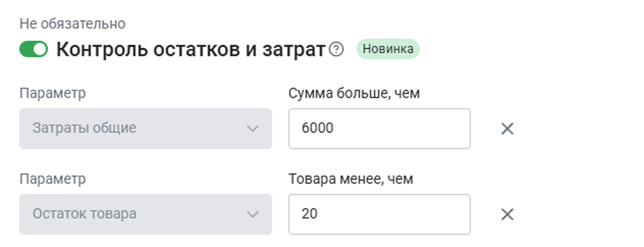The image size is (644, 247).
Task: Click the Затраты общие text in dropdown
Action: pos(84,129)
